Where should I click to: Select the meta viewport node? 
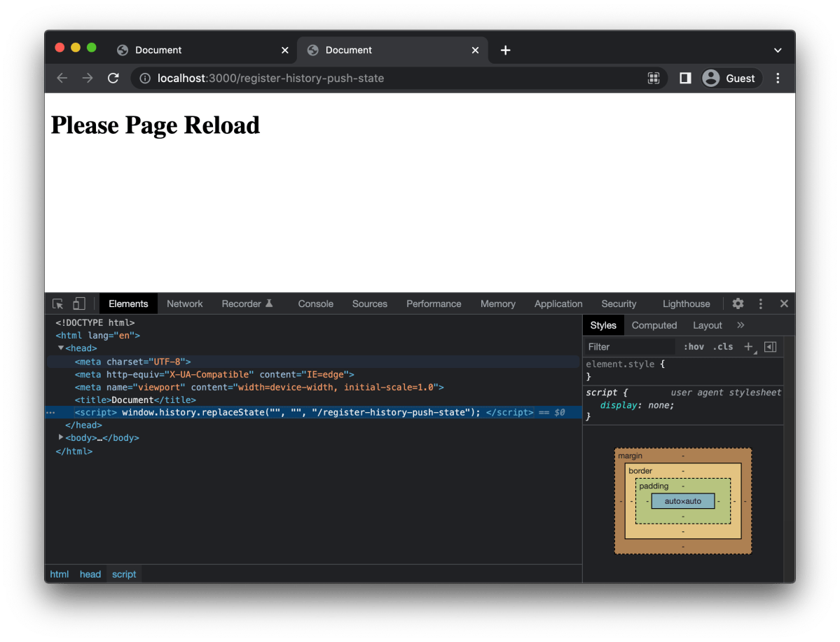(259, 388)
